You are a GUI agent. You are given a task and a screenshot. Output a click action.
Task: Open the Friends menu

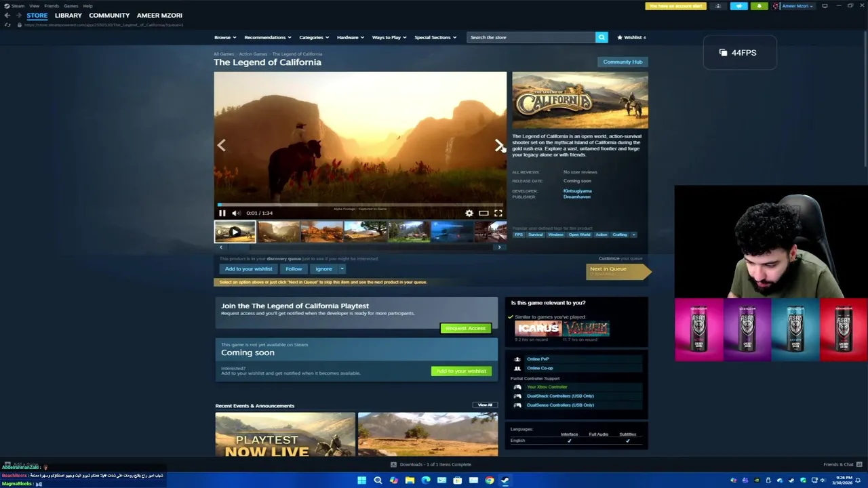click(x=52, y=5)
